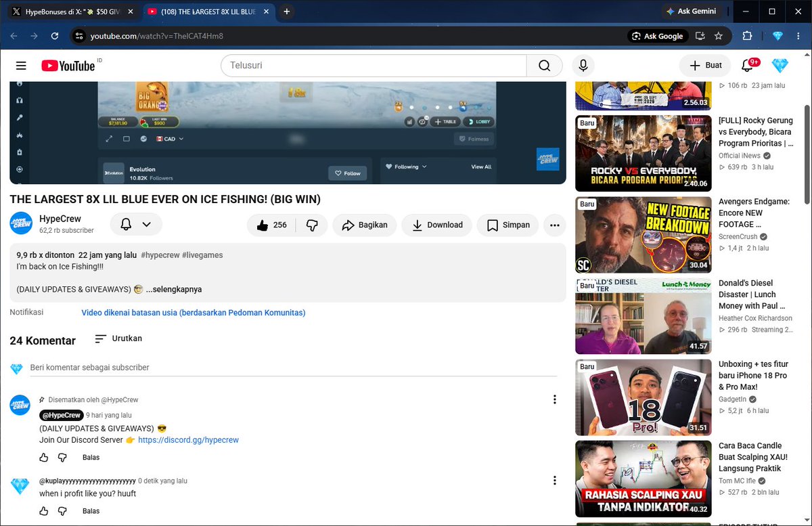Open HypeCrew channel avatar below video title

click(x=21, y=223)
